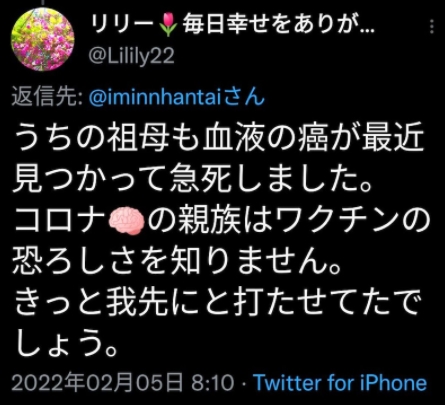The width and height of the screenshot is (445, 405).
Task: Click the tulip emoji in the display name
Action: point(169,25)
